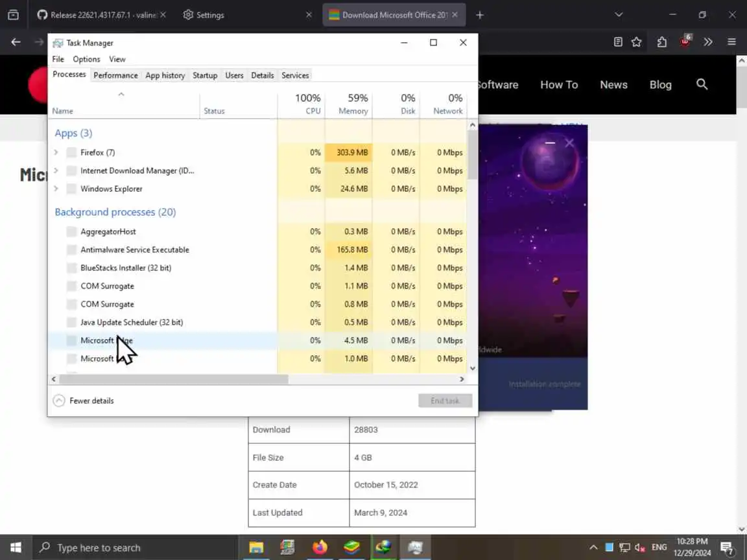This screenshot has width=747, height=560.
Task: Open the Details tab
Action: point(263,75)
